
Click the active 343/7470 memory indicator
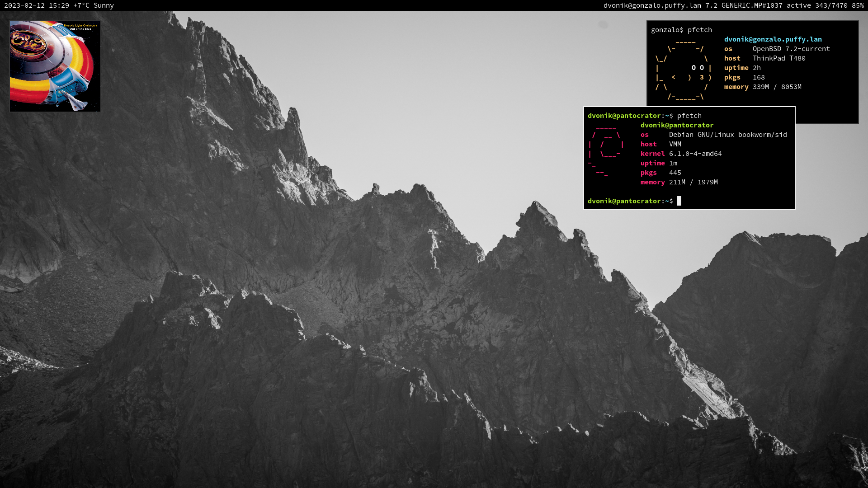click(x=816, y=5)
